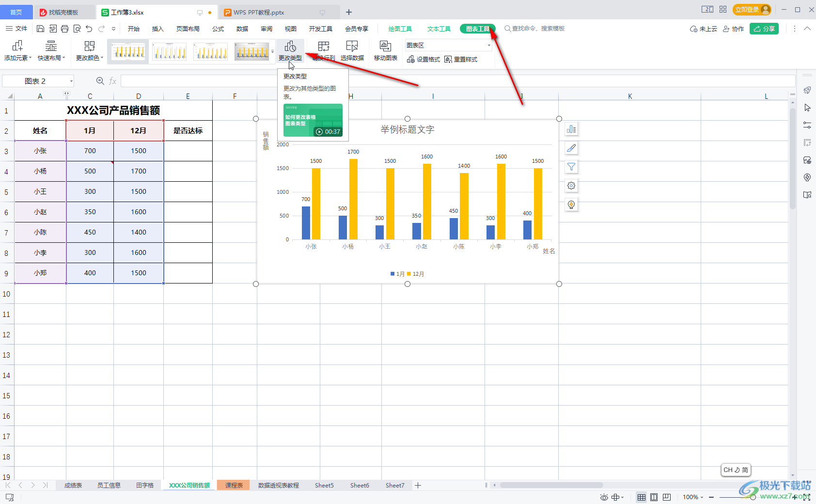This screenshot has width=816, height=504.
Task: Click the Redo arrow icon
Action: click(101, 29)
